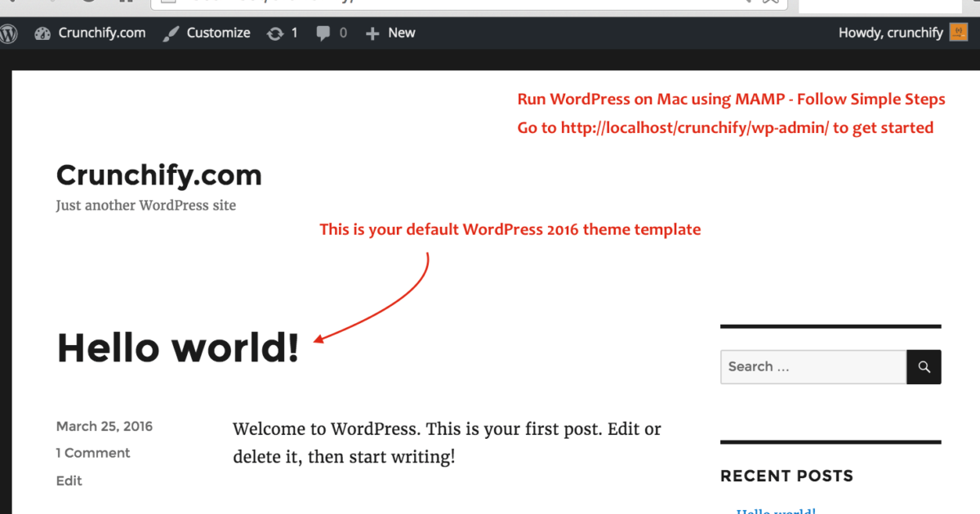Edit the post using the Edit link
This screenshot has height=514, width=980.
click(x=69, y=481)
